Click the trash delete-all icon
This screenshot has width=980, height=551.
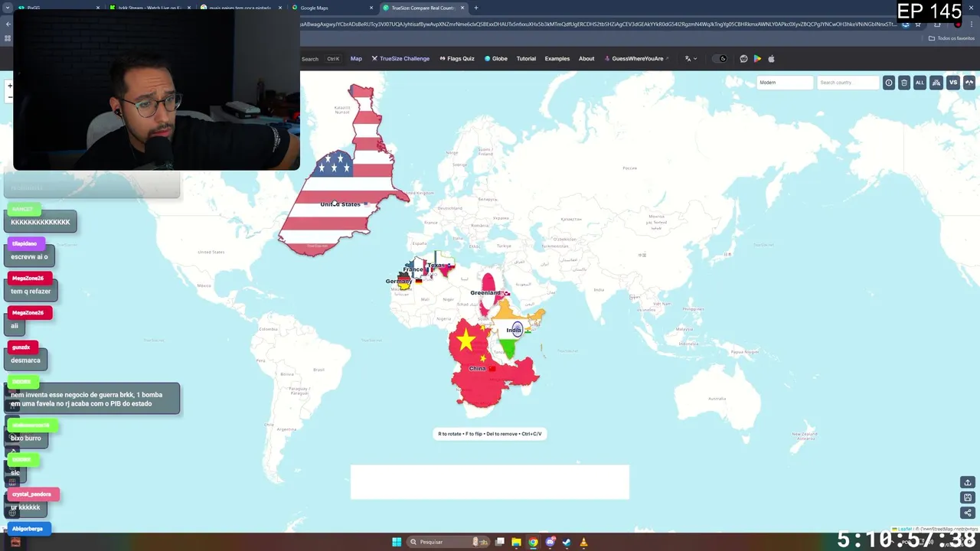pyautogui.click(x=904, y=83)
